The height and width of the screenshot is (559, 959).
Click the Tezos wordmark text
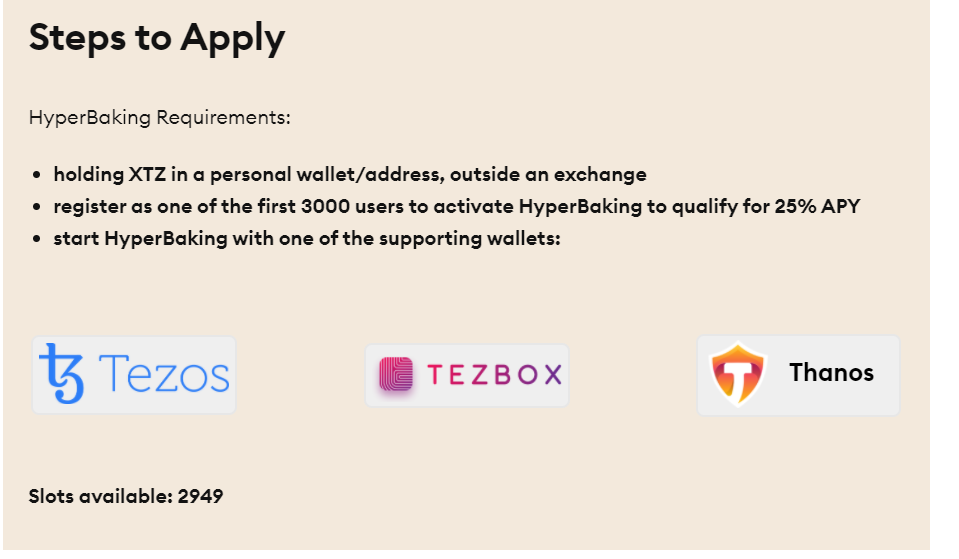click(x=163, y=374)
